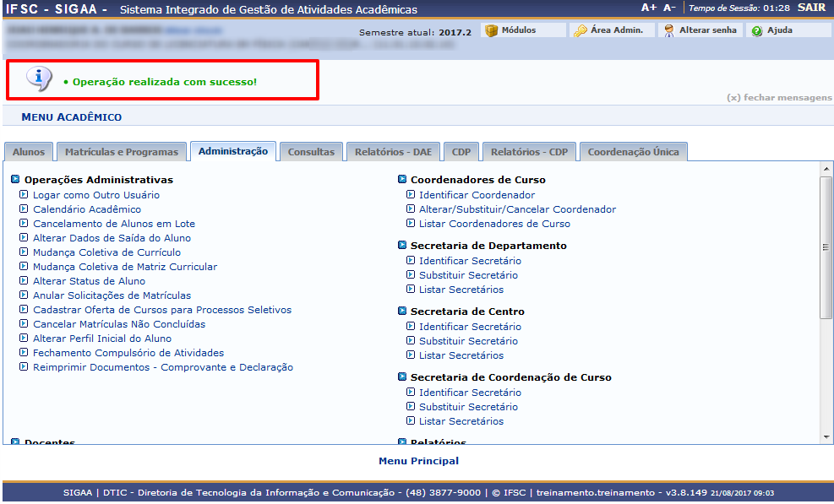Log out using SAIR button
This screenshot has height=504, width=834.
point(811,8)
